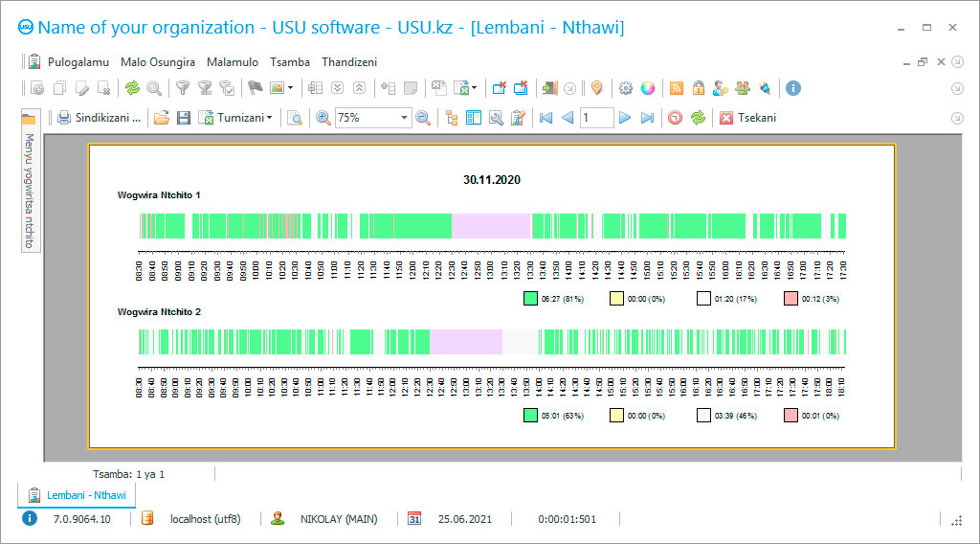This screenshot has height=544, width=980.
Task: Click the map location pin icon
Action: pyautogui.click(x=596, y=88)
